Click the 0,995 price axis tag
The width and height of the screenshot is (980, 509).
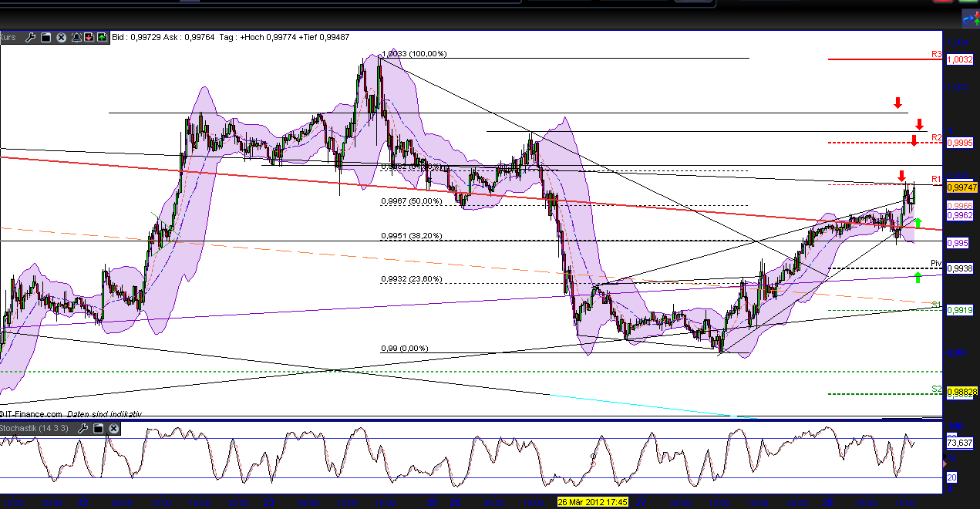[x=957, y=243]
